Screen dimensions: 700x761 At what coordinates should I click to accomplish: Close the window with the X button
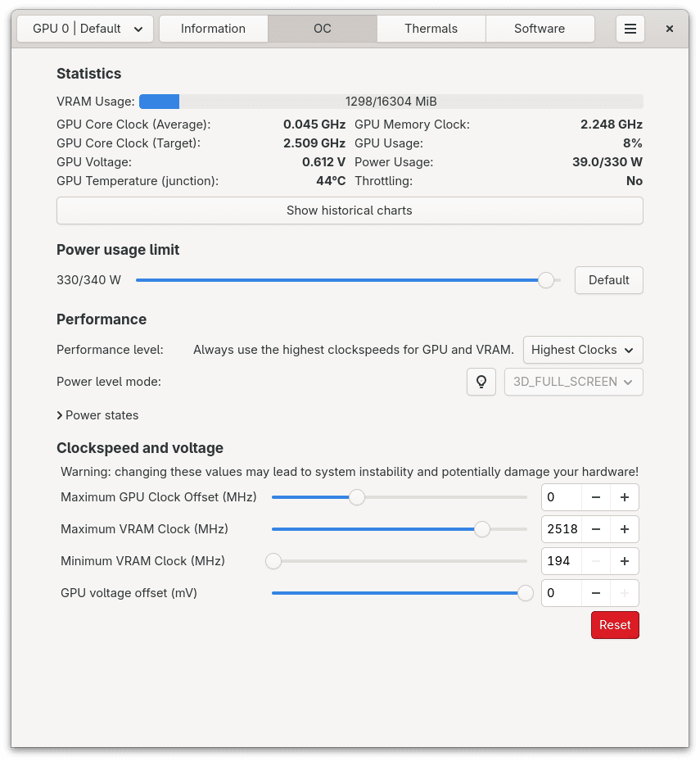pos(670,29)
